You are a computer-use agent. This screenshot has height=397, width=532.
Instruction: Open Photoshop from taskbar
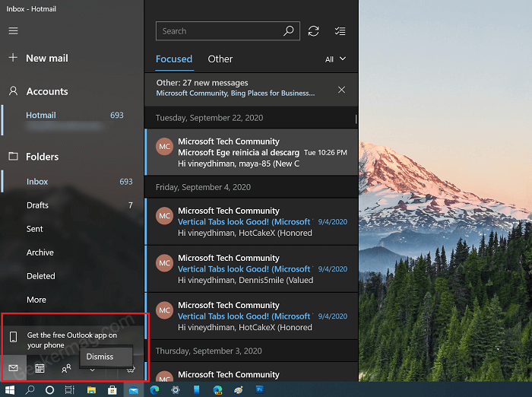pos(260,389)
